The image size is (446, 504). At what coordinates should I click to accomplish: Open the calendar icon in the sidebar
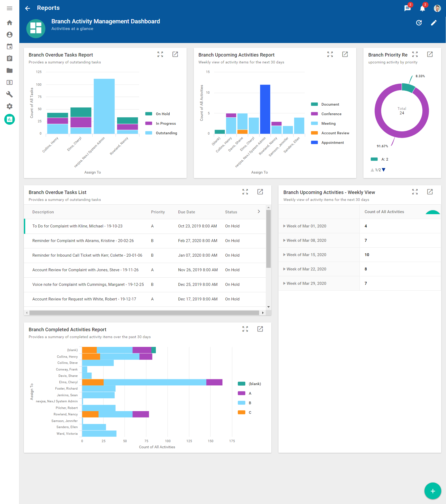point(10,46)
